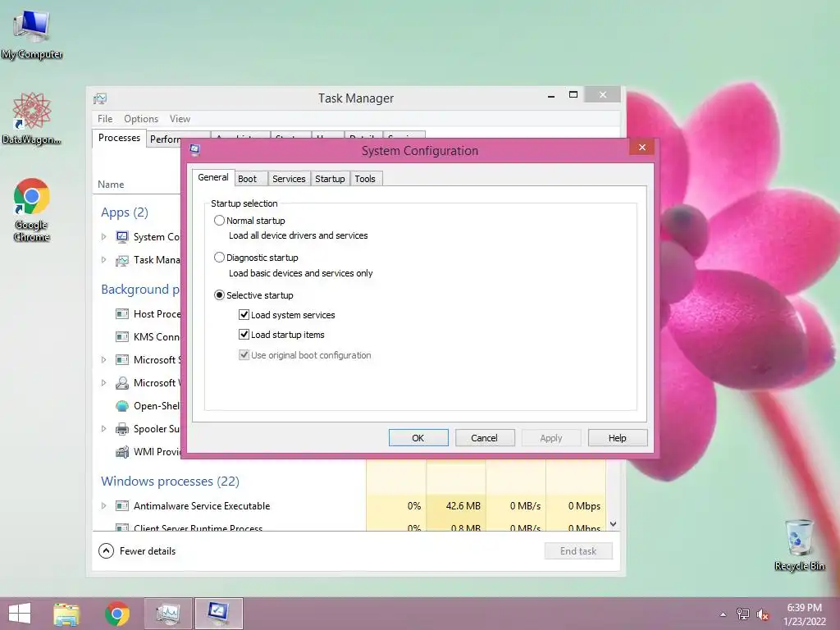The height and width of the screenshot is (630, 840).
Task: Click the Antimalware Service Executable icon
Action: pos(122,505)
